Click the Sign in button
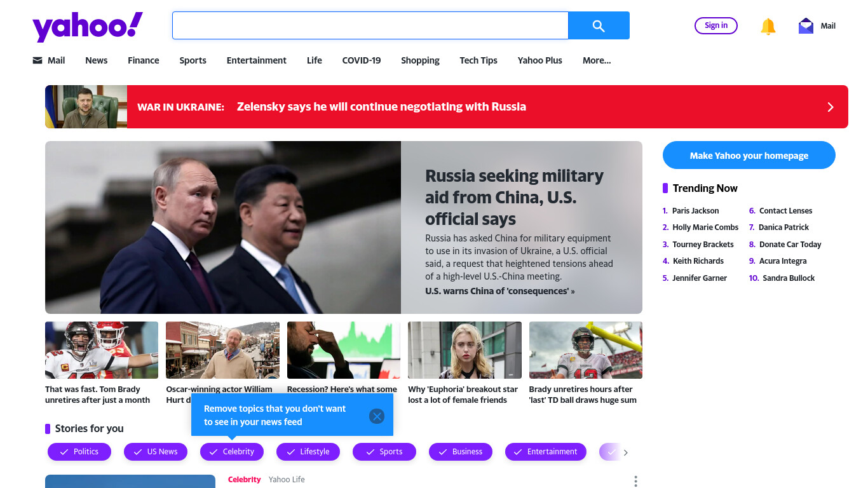This screenshot has width=868, height=488. tap(716, 25)
